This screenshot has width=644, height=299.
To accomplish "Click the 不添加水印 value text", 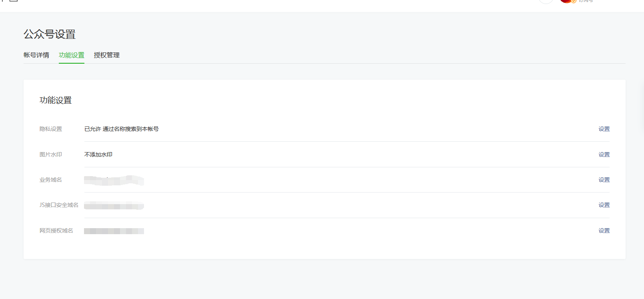I will tap(98, 155).
